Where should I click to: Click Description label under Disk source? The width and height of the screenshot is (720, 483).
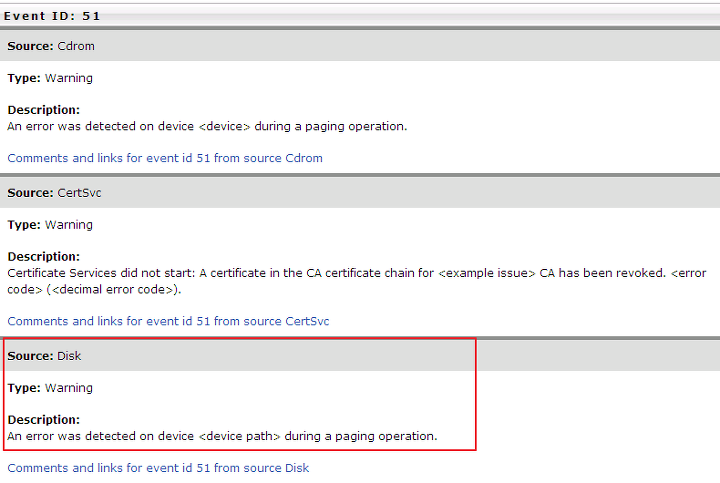click(x=44, y=420)
